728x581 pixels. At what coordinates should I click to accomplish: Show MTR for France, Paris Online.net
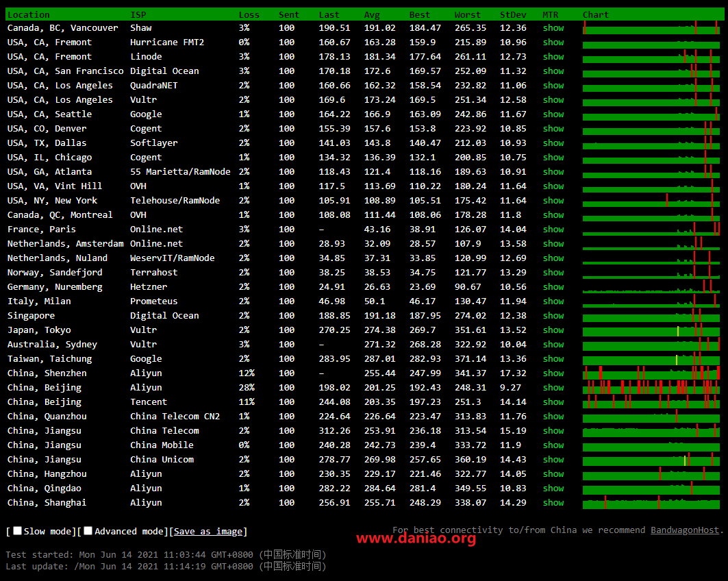coord(553,230)
